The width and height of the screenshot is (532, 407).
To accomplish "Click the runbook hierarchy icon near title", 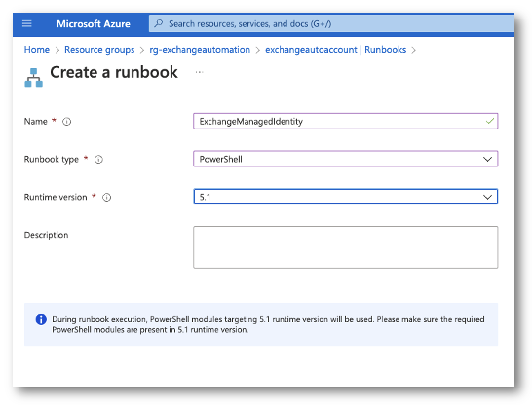I will [33, 78].
